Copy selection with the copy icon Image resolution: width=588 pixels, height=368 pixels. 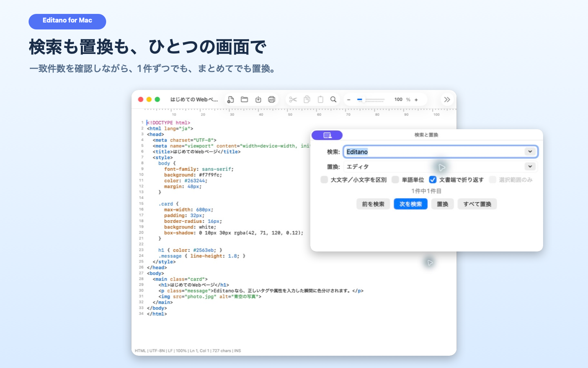point(307,99)
